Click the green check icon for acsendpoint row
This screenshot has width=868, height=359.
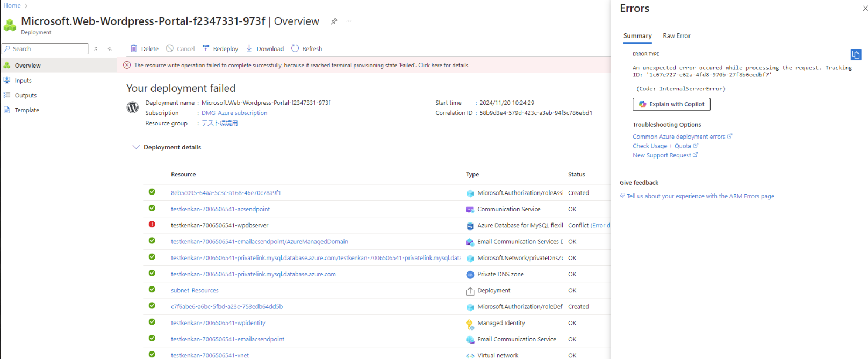pos(152,208)
